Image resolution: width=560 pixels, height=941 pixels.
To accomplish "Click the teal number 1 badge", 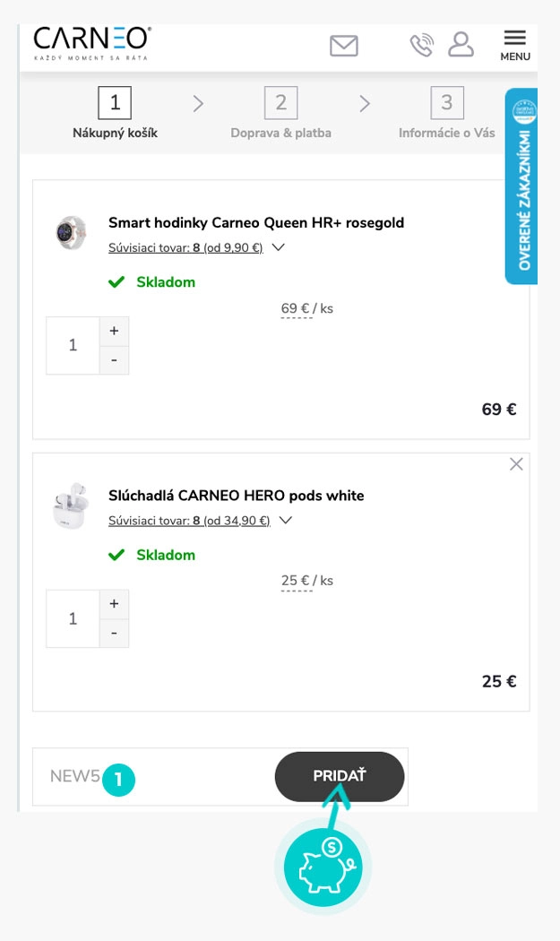I will tap(118, 781).
